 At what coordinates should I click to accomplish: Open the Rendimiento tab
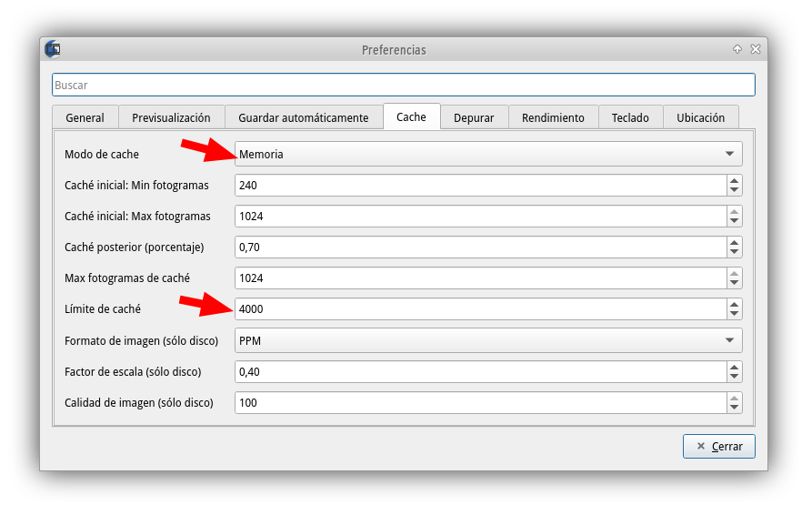coord(553,117)
